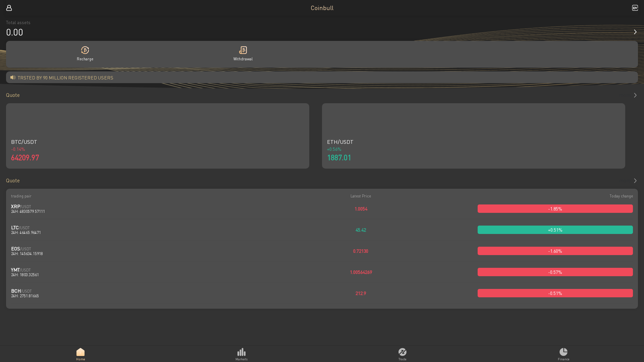644x362 pixels.
Task: Click the Latest Price column header
Action: 361,196
